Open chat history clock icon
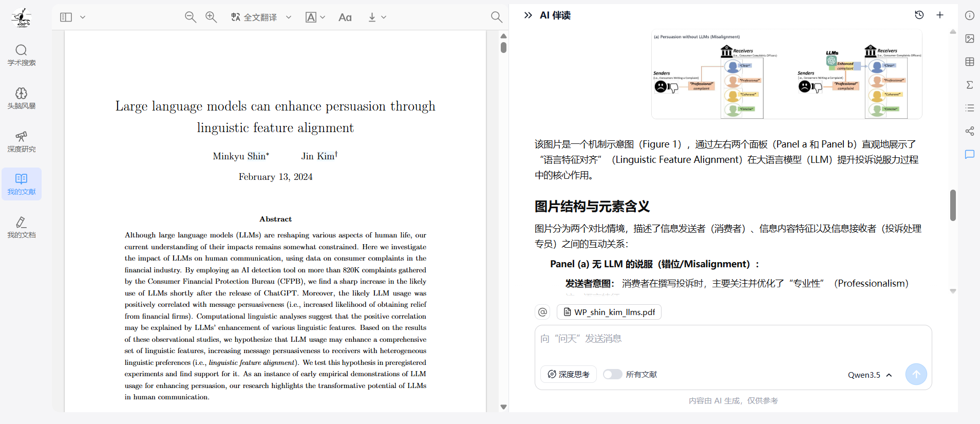This screenshot has width=980, height=424. (x=919, y=15)
